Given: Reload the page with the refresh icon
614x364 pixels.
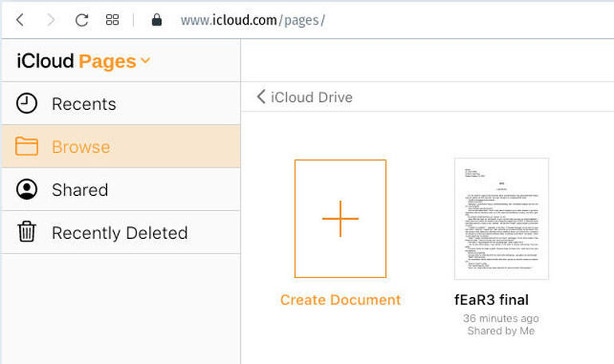Looking at the screenshot, I should coord(81,20).
